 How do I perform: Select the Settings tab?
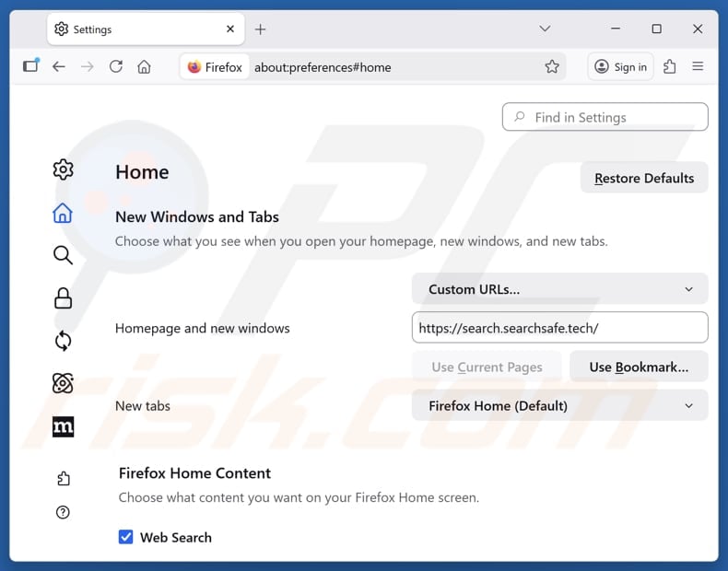click(x=146, y=29)
